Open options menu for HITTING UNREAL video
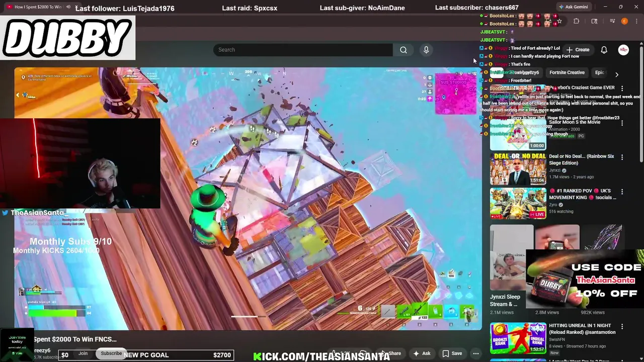The width and height of the screenshot is (644, 362). tap(622, 327)
